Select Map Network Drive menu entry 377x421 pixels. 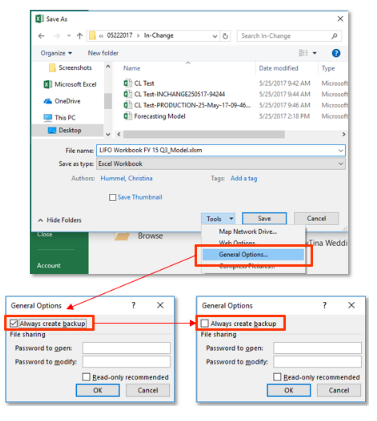(248, 231)
